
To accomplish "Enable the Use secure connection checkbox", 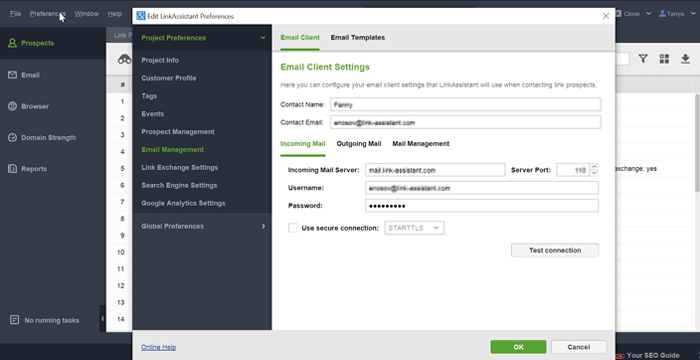I will [292, 228].
